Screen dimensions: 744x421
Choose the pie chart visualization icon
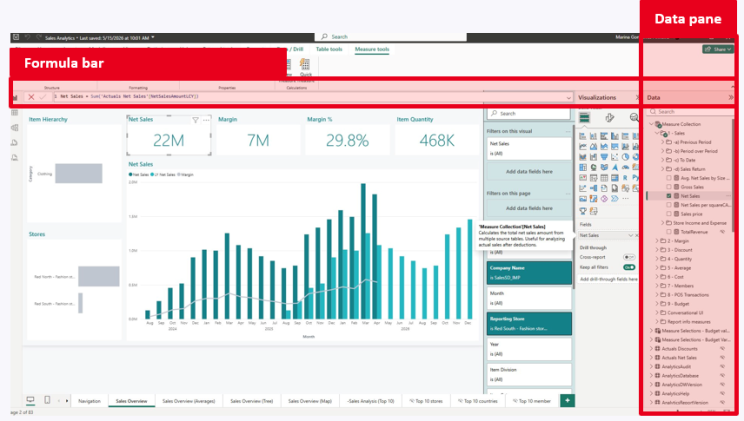(625, 157)
